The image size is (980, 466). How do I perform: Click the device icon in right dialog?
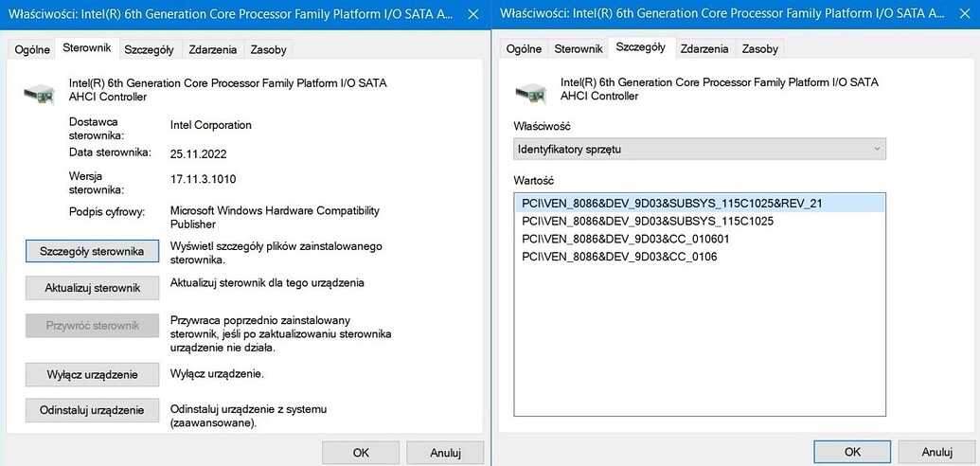530,92
